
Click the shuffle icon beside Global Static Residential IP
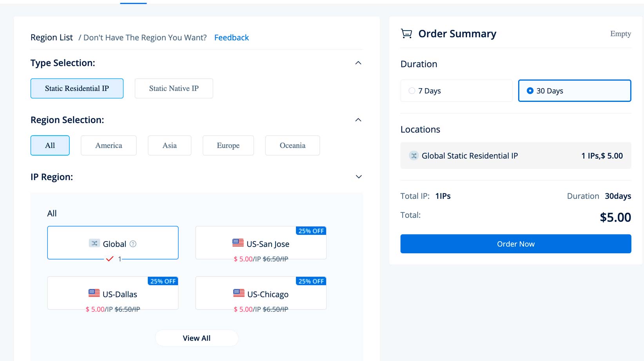point(414,156)
